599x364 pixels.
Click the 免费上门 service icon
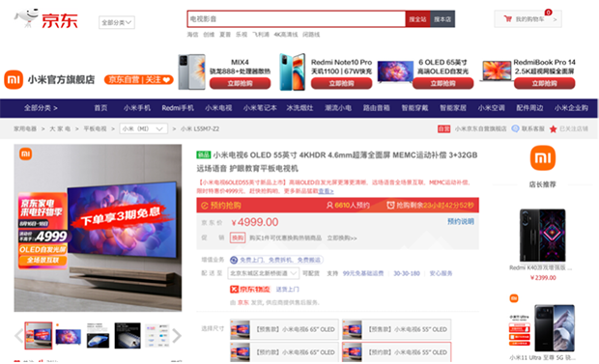coord(234,260)
